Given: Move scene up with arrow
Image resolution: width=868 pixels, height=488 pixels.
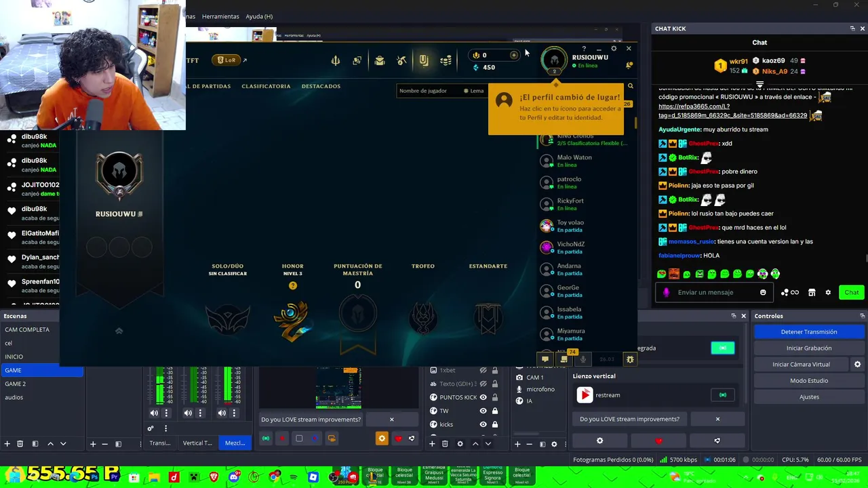Looking at the screenshot, I should [50, 443].
